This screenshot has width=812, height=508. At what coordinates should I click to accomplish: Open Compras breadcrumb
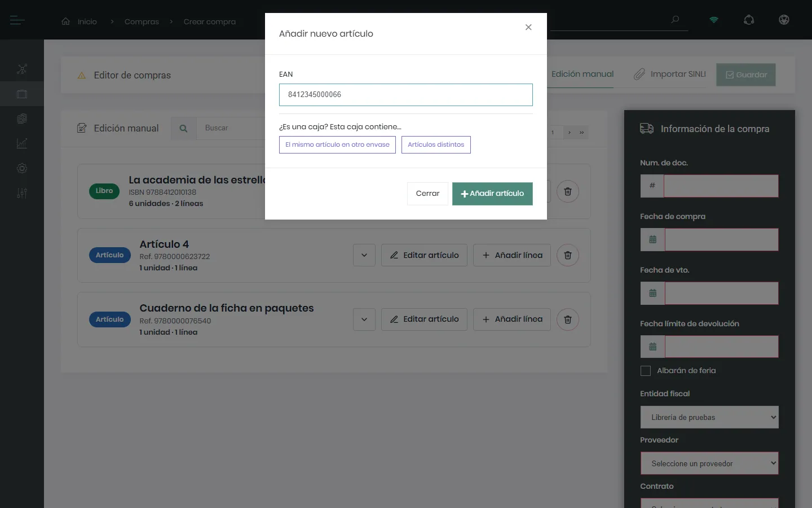coord(142,21)
